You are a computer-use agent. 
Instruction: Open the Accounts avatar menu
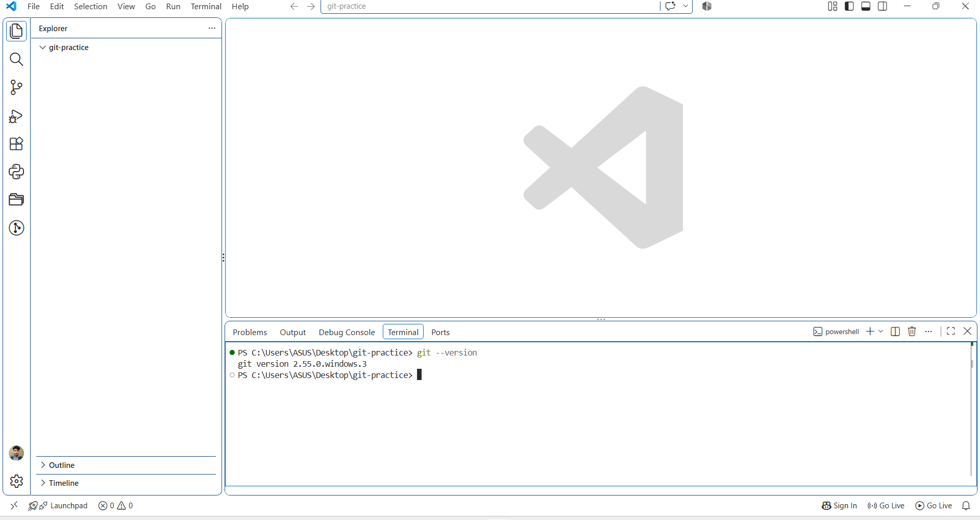[x=16, y=453]
